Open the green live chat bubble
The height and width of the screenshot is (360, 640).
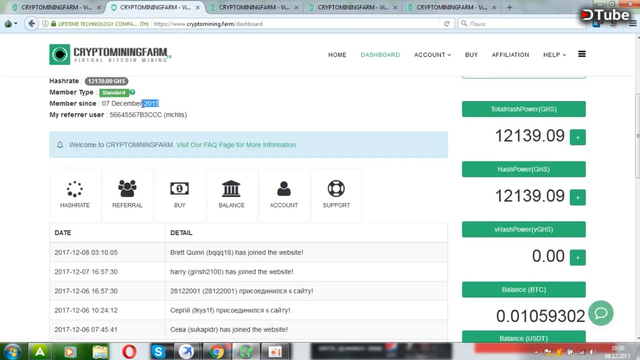[x=601, y=313]
